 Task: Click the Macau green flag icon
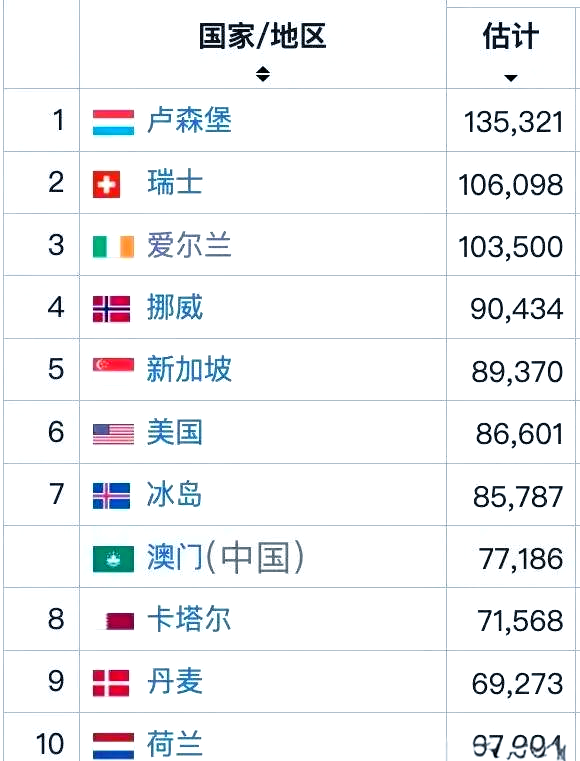[113, 559]
